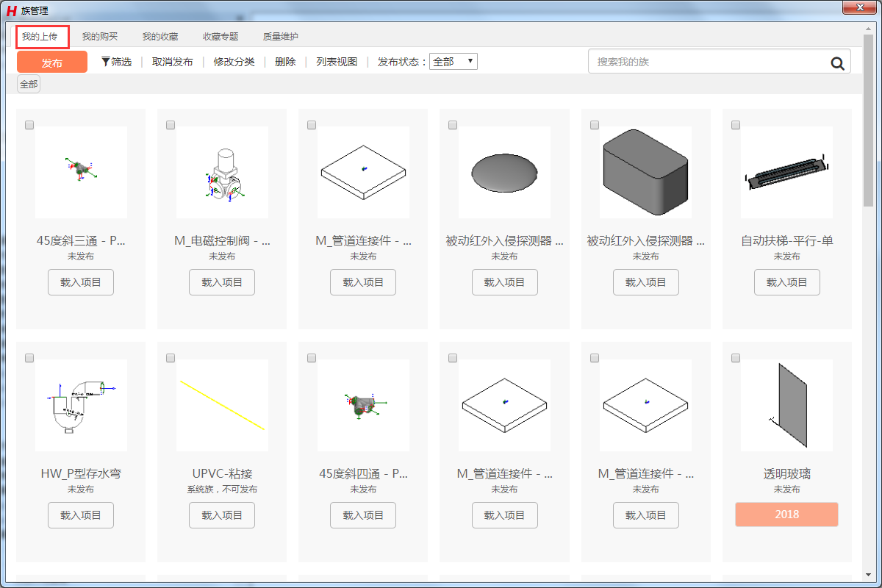Expand the 发布状态 dropdown
The height and width of the screenshot is (588, 882).
(x=453, y=62)
